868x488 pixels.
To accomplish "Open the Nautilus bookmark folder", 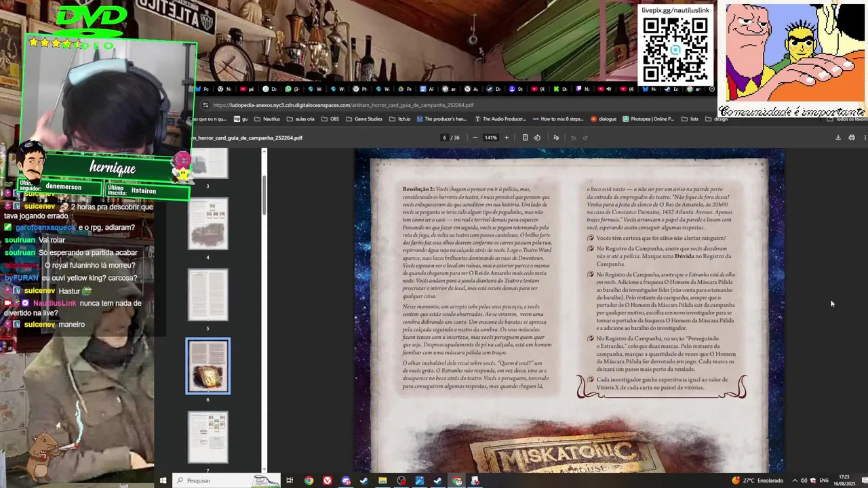I will click(267, 119).
